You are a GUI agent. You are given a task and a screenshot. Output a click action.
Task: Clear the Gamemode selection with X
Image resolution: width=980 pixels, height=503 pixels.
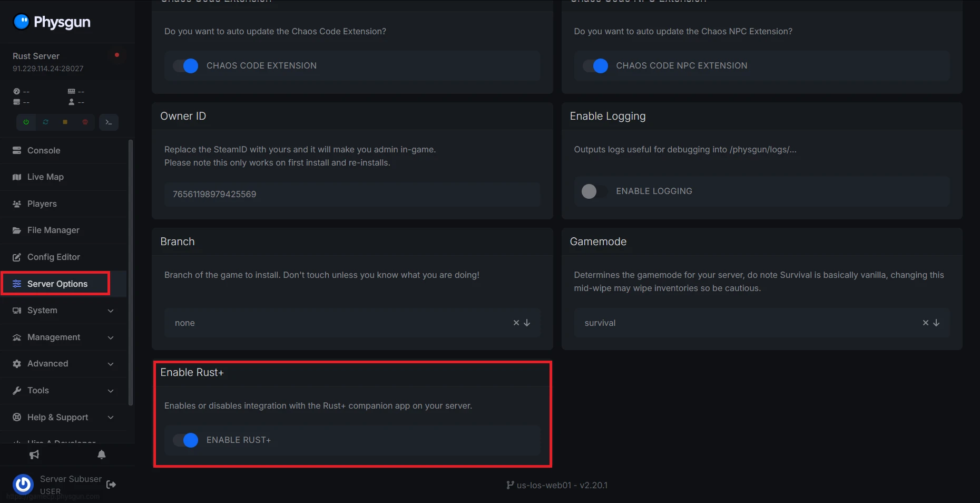pyautogui.click(x=925, y=323)
